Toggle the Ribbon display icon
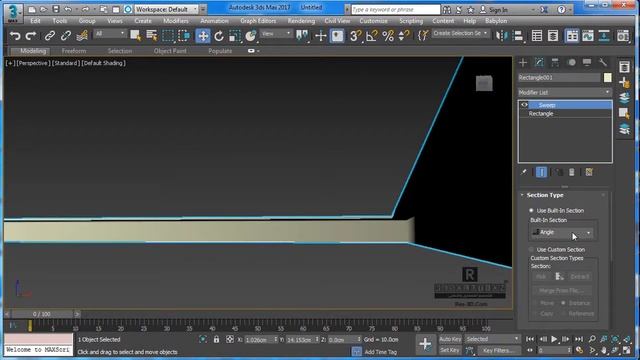The width and height of the screenshot is (640, 360). 572,36
